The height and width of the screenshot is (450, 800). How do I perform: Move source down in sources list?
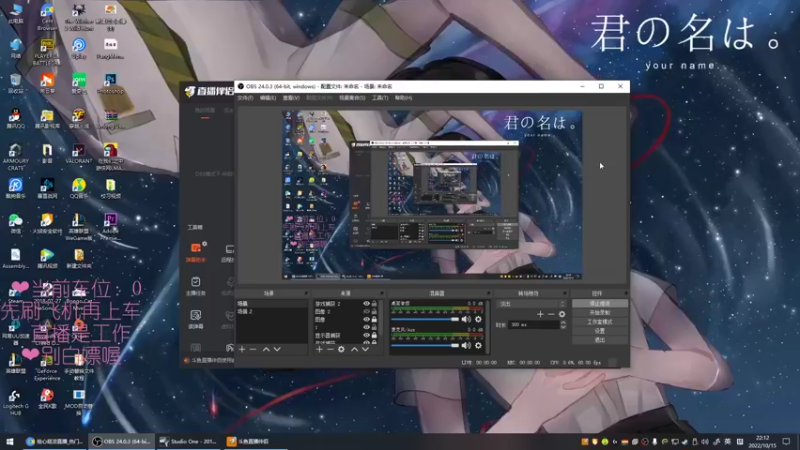[365, 349]
